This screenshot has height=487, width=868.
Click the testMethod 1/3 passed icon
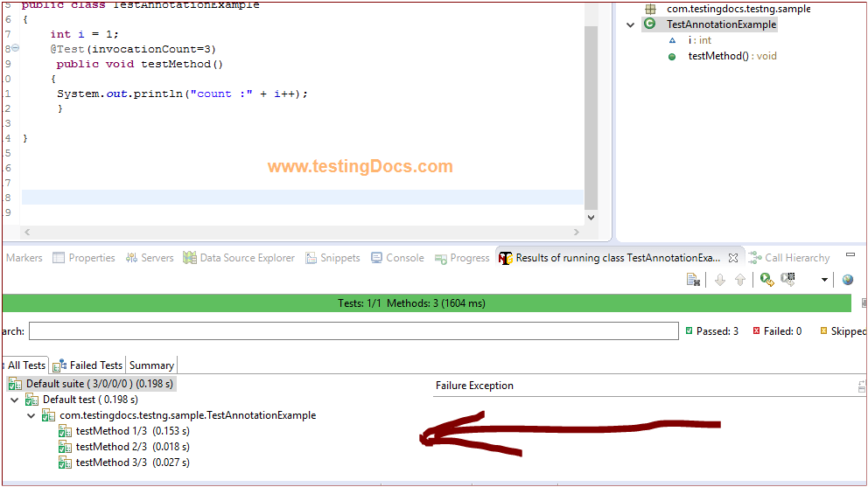[x=65, y=431]
